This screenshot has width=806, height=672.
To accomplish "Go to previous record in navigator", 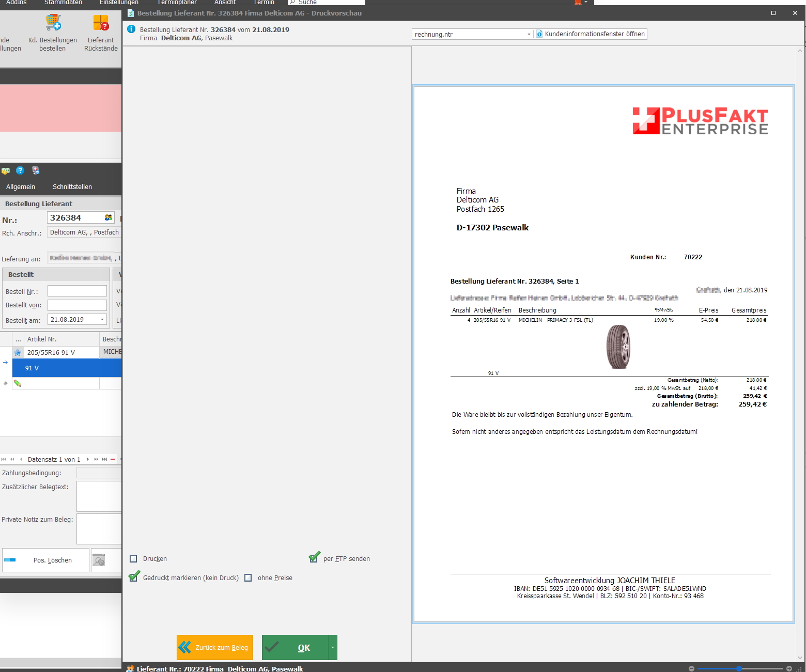I will (21, 459).
